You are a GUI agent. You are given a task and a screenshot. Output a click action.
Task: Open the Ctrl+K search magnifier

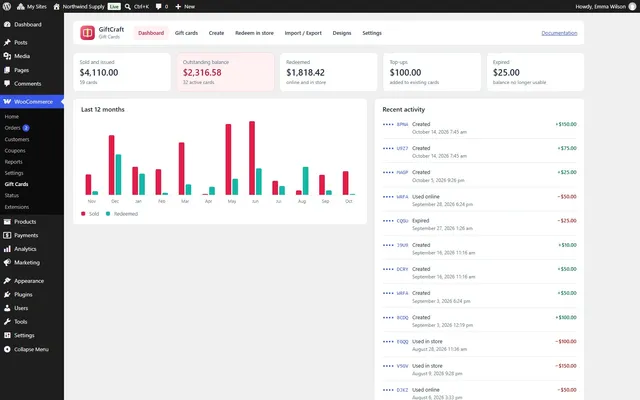128,7
